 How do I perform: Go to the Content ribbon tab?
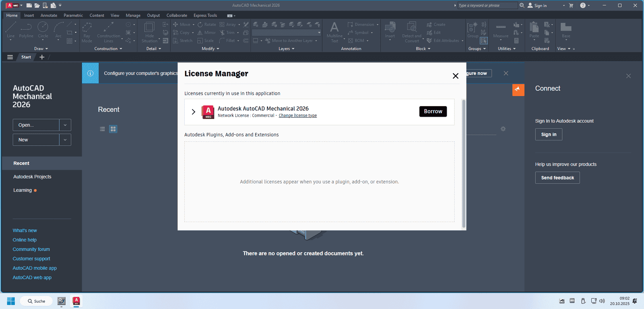pyautogui.click(x=97, y=15)
